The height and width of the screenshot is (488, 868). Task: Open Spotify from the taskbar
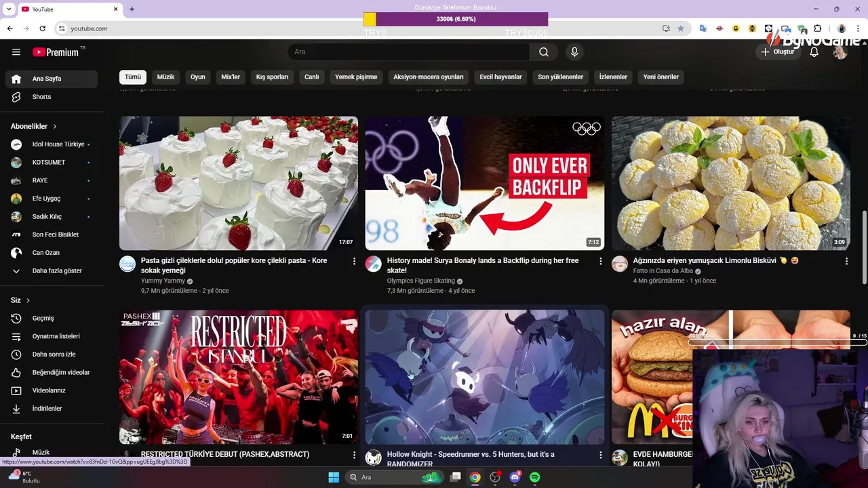tap(534, 477)
